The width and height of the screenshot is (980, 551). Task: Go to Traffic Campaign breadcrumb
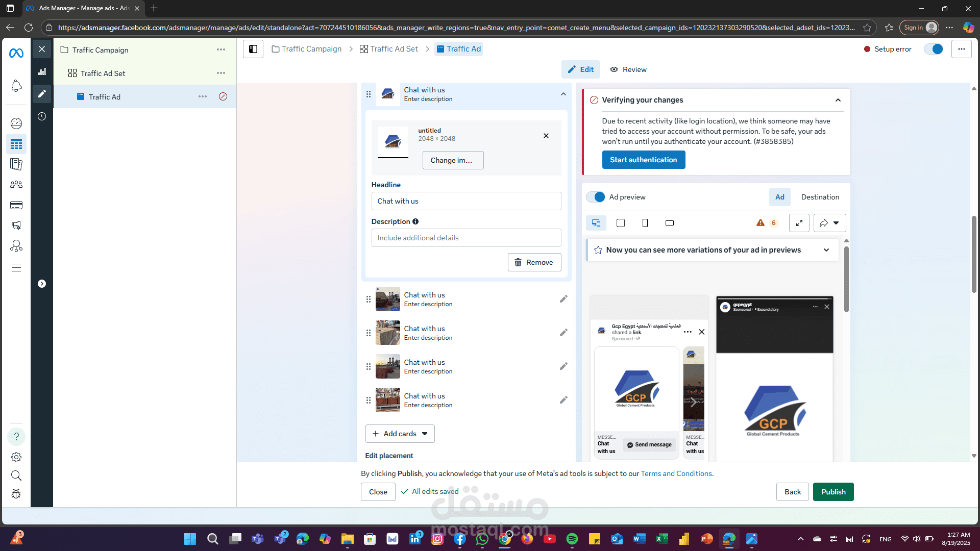tap(307, 49)
